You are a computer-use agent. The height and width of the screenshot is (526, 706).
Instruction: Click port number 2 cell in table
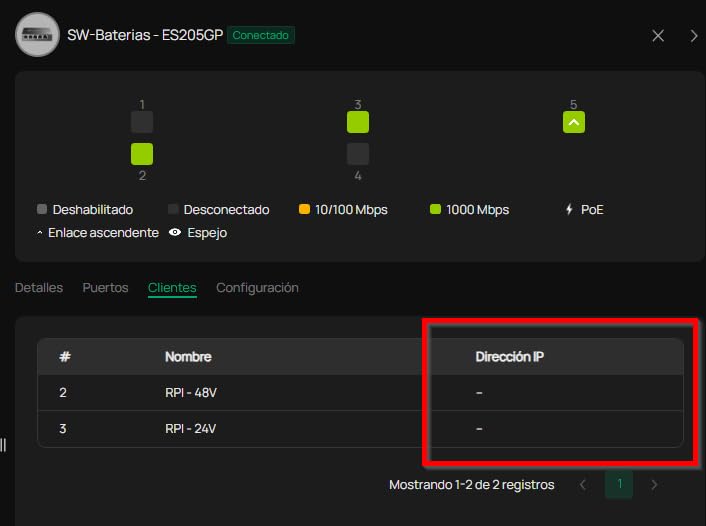tap(63, 393)
